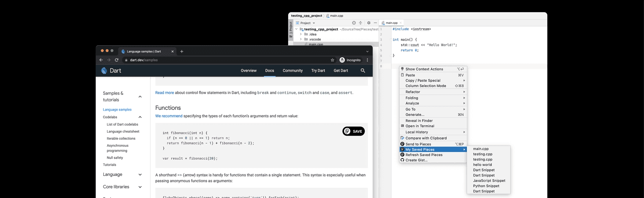The width and height of the screenshot is (644, 198).
Task: Click Collapse All icon in Project panel
Action: 360,23
